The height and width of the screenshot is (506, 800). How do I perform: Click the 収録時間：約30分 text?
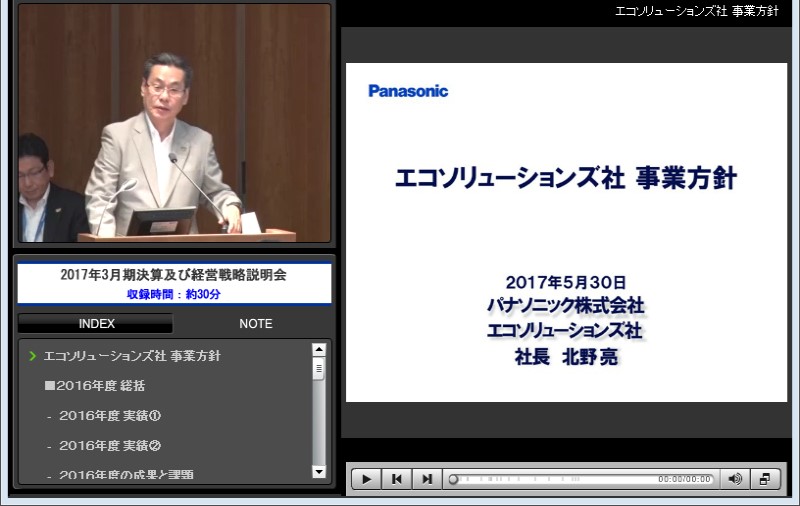[173, 294]
